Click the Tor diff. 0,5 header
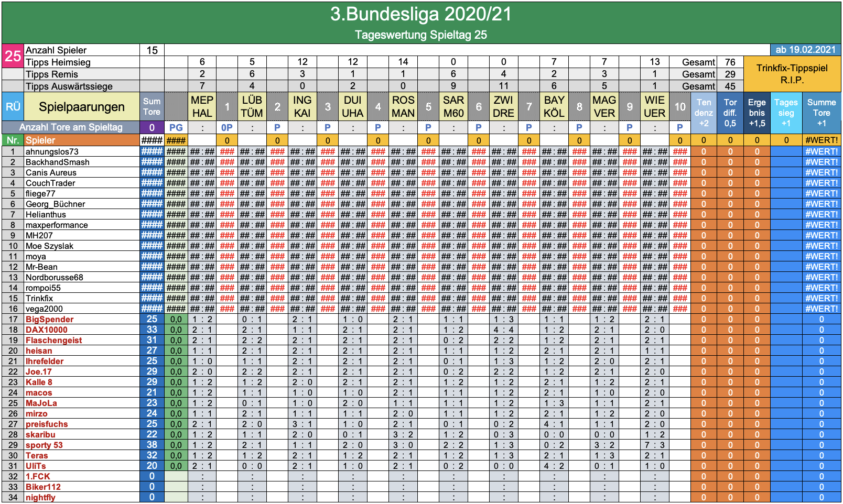 click(730, 113)
